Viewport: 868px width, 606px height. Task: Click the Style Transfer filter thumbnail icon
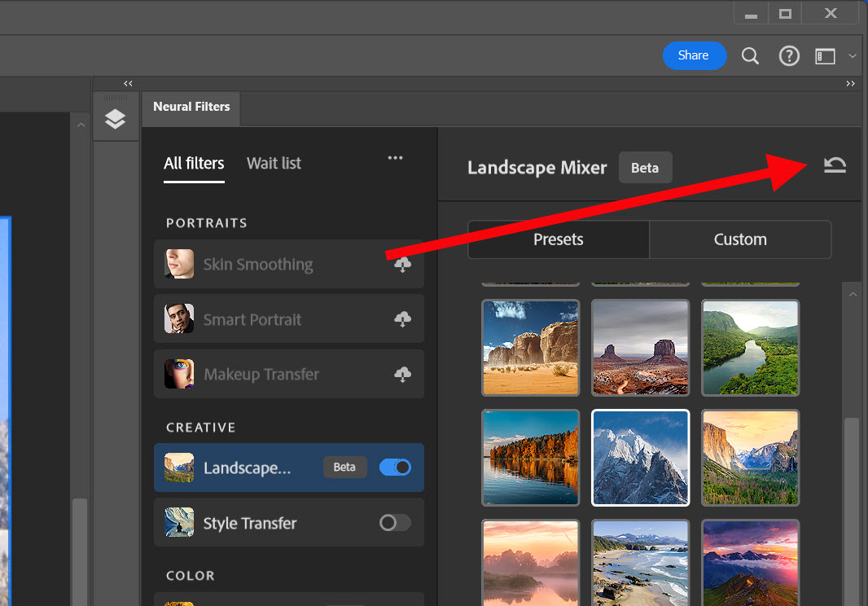179,522
